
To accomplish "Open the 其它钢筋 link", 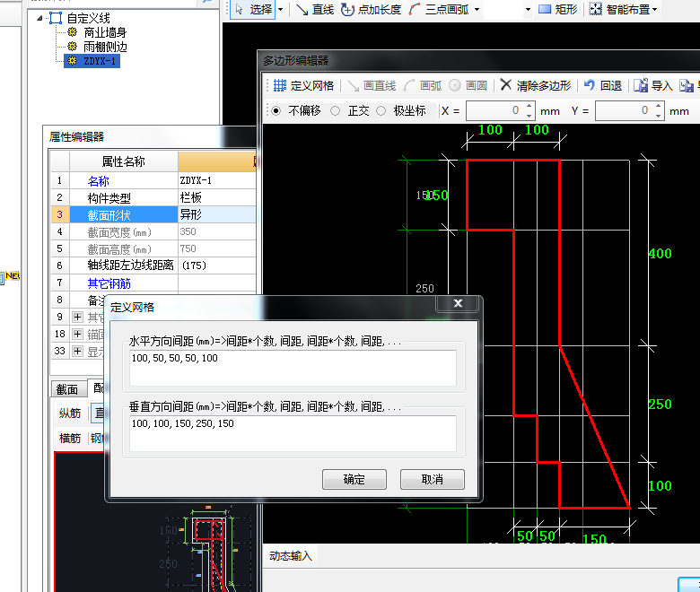I will [109, 283].
